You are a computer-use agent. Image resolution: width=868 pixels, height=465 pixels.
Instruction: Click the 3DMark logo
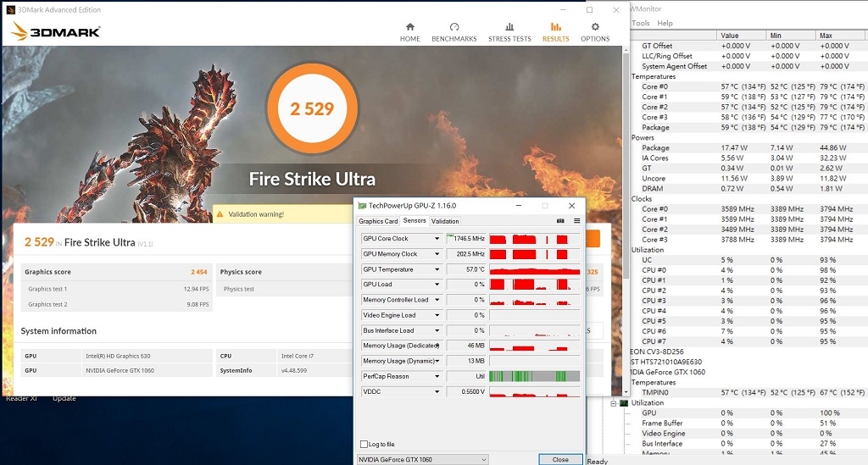click(x=55, y=31)
